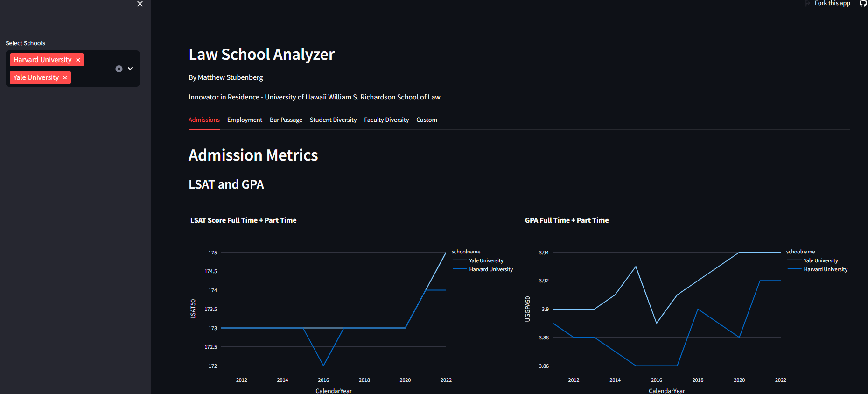Remove the Yale University tag
This screenshot has width=868, height=394.
65,78
